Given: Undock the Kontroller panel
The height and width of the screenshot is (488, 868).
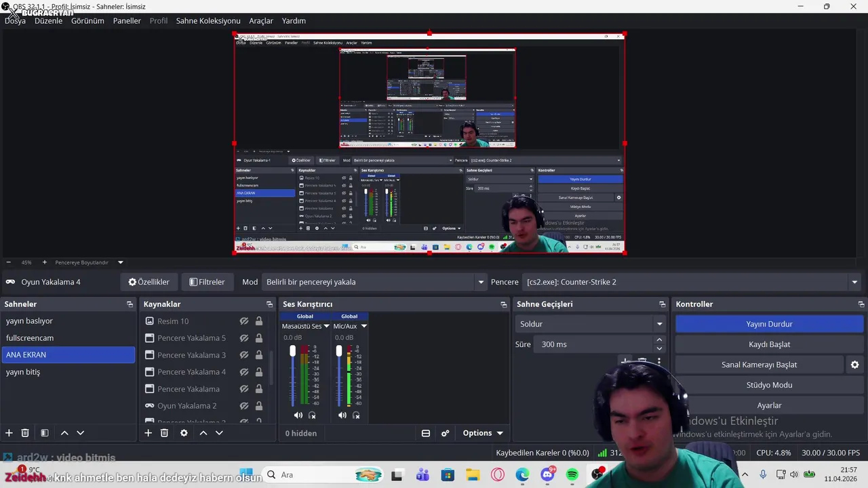Looking at the screenshot, I should tap(861, 304).
